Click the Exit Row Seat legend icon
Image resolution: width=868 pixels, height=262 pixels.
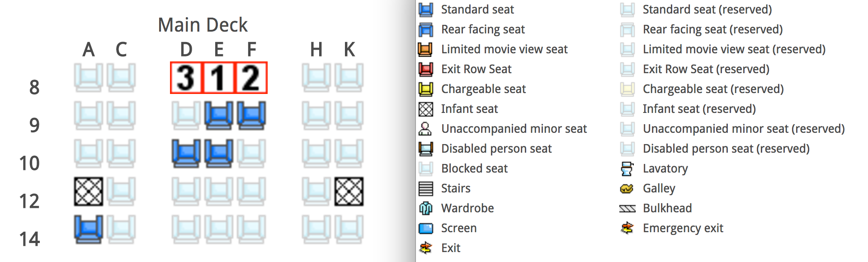(x=425, y=69)
